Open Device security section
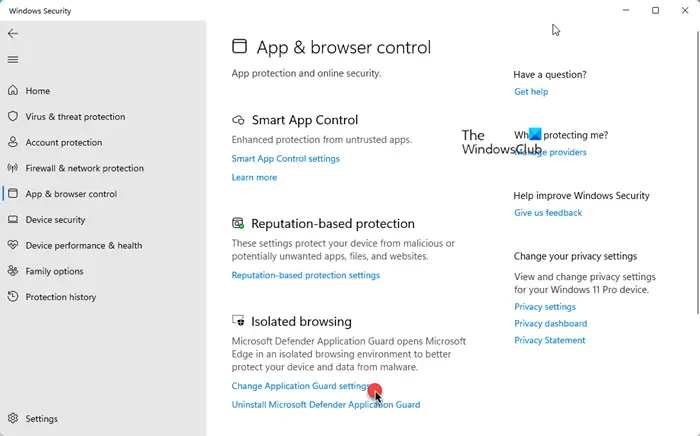Image resolution: width=700 pixels, height=436 pixels. [x=55, y=220]
